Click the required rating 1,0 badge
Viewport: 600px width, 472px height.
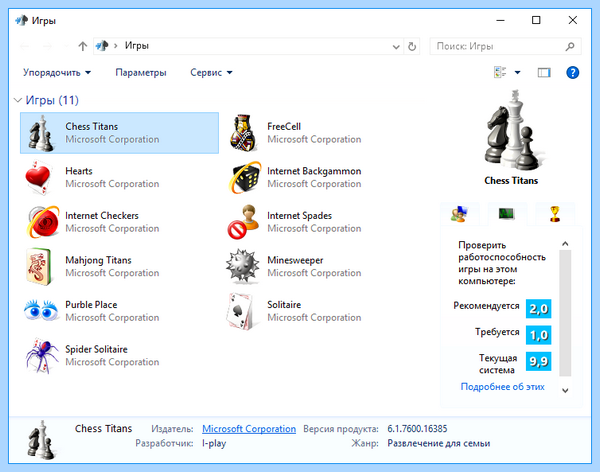click(x=538, y=335)
